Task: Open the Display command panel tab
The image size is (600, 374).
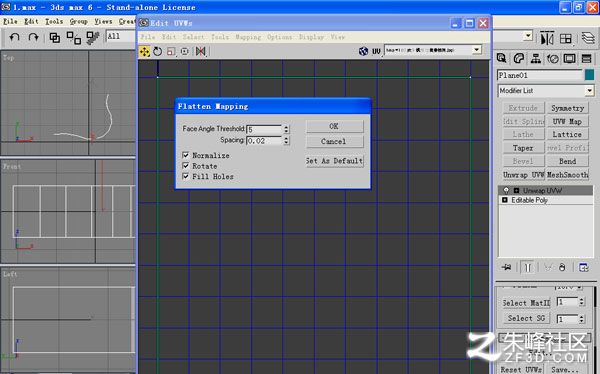Action: click(x=569, y=58)
